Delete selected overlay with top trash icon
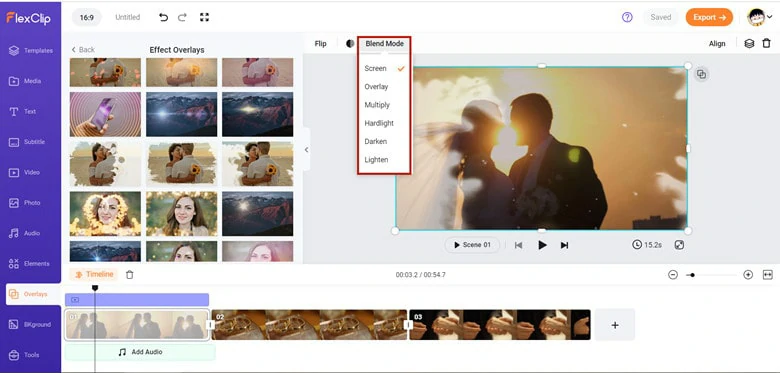The image size is (780, 373). click(x=767, y=44)
